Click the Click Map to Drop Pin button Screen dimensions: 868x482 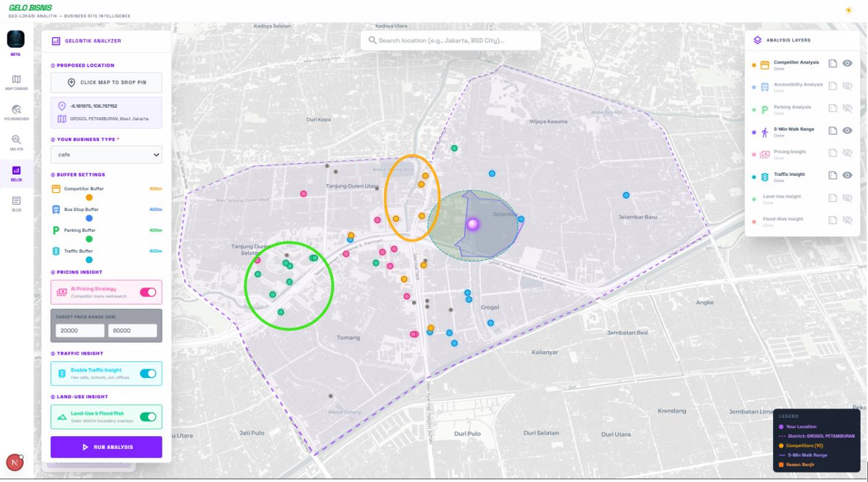coord(106,82)
